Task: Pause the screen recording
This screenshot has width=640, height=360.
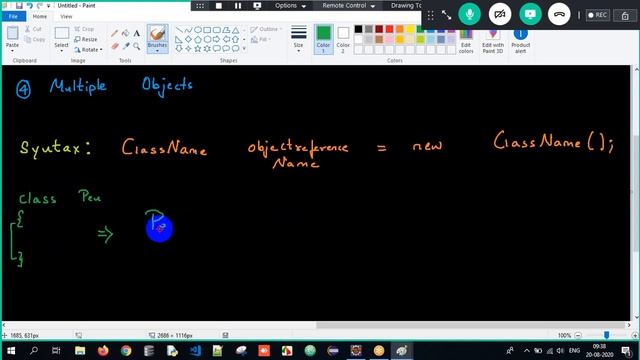Action: coord(238,6)
